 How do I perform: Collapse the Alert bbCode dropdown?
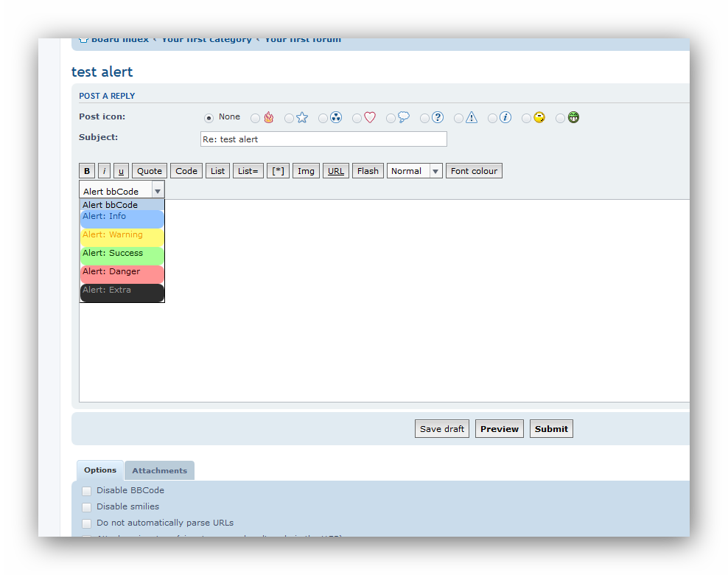(x=122, y=191)
